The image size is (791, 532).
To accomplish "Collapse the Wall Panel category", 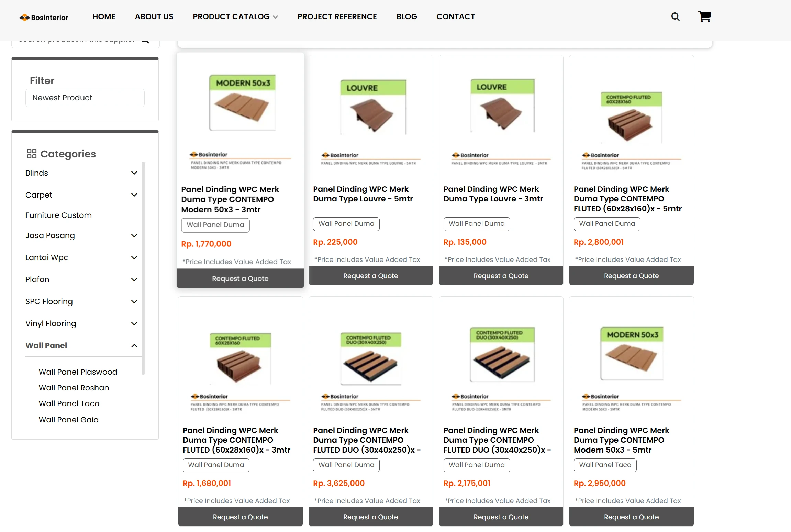I will click(x=134, y=345).
